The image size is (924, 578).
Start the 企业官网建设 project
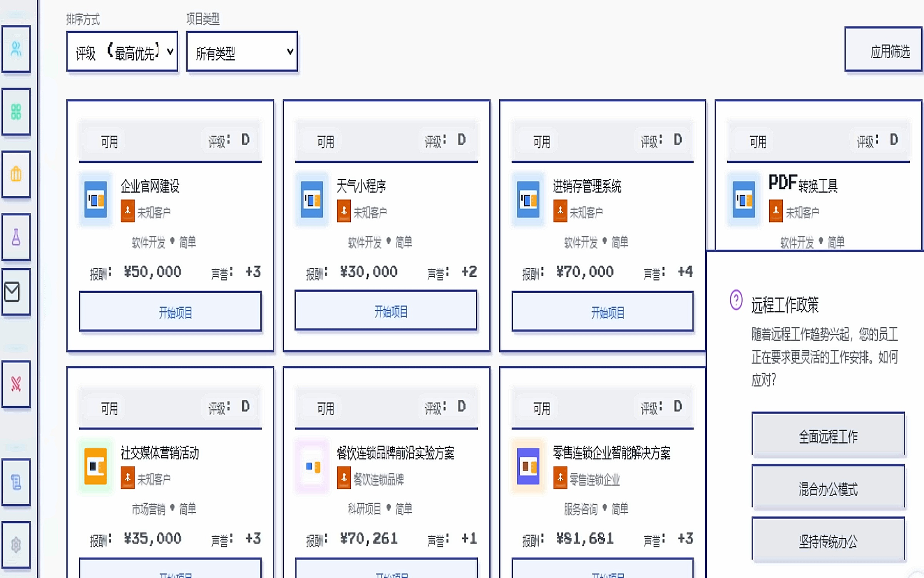pos(170,311)
